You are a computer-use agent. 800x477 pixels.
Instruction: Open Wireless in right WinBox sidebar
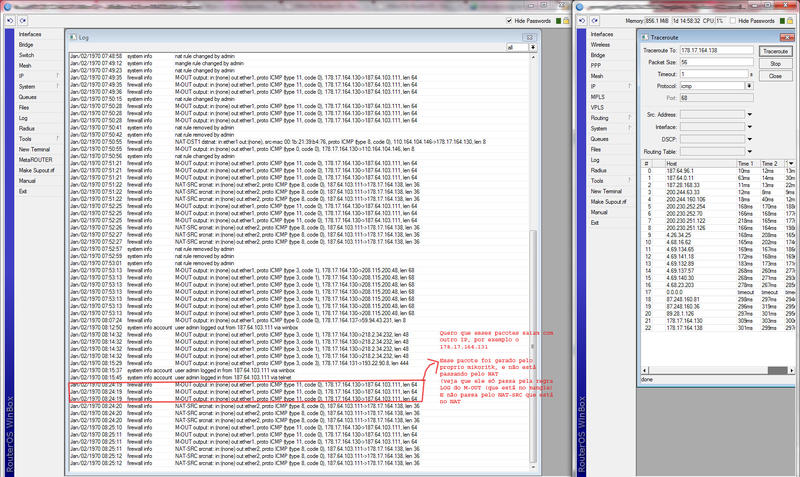tap(601, 45)
